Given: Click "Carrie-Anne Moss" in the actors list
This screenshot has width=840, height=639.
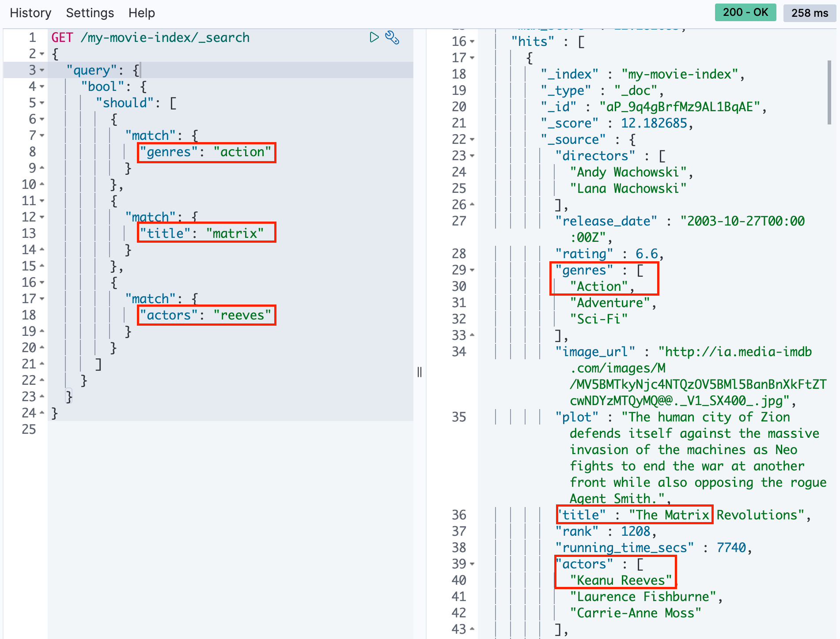Looking at the screenshot, I should (636, 613).
